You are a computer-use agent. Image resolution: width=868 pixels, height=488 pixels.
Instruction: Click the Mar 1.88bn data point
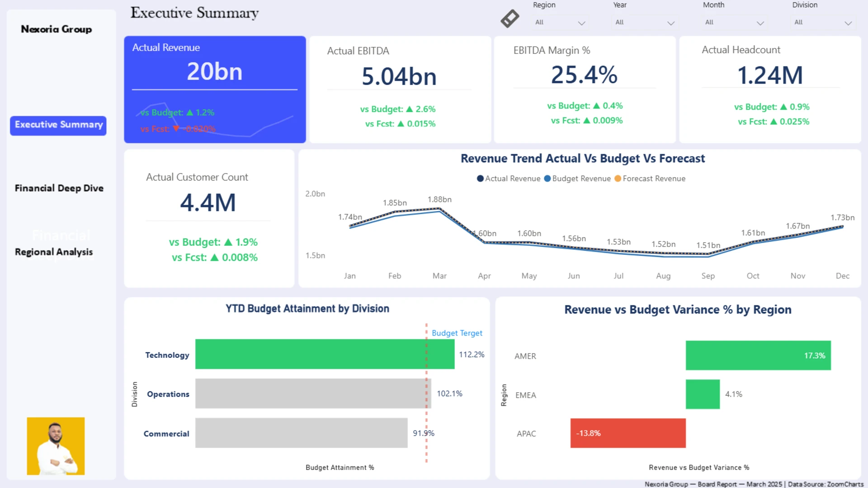[x=439, y=209]
